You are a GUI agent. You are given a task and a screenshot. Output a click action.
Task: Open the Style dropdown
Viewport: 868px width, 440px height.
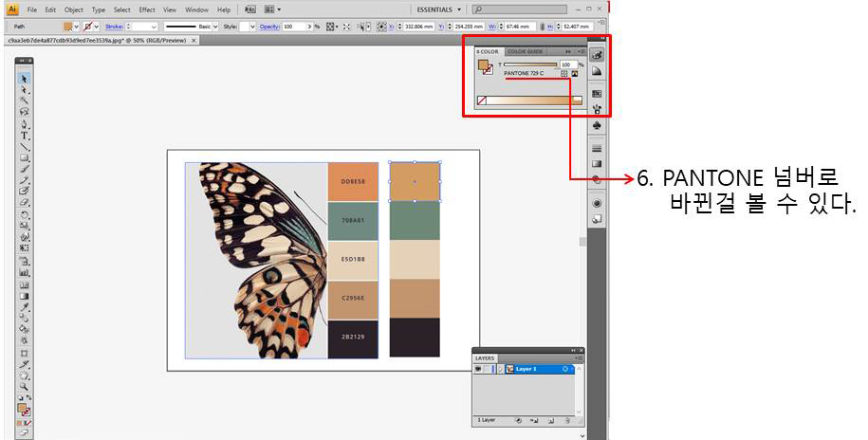click(253, 27)
